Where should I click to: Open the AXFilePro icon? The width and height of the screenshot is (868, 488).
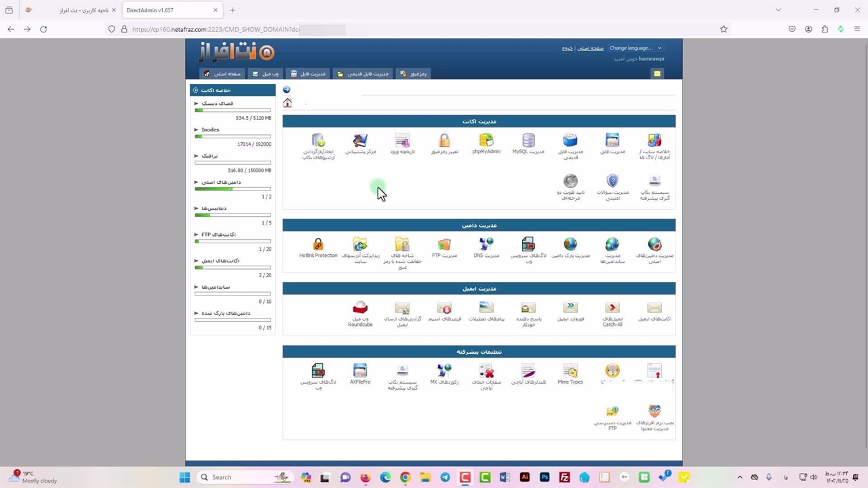point(360,371)
